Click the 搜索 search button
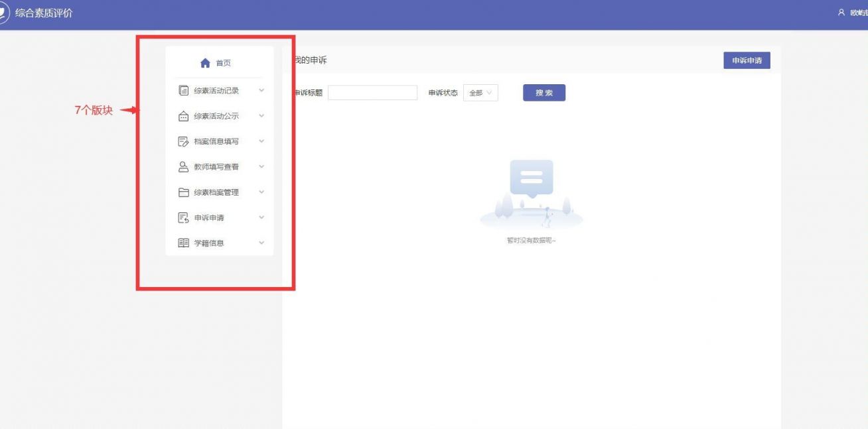 click(543, 92)
